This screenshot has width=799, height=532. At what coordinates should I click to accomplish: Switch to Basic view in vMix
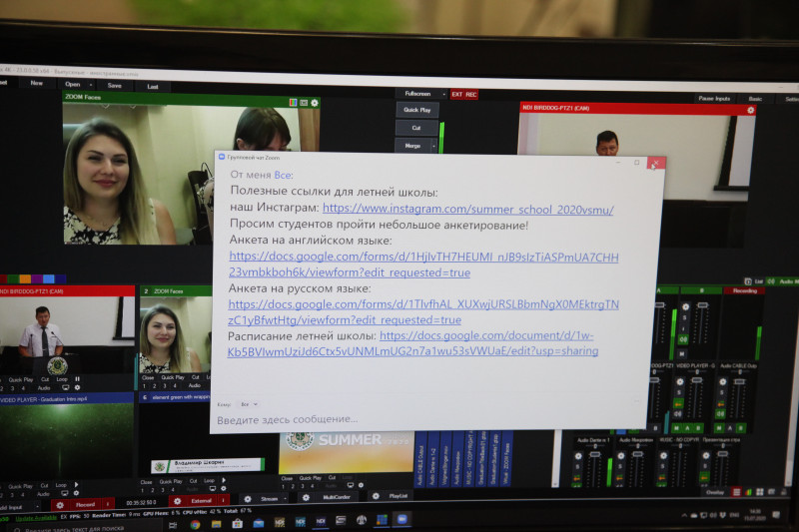click(x=755, y=99)
